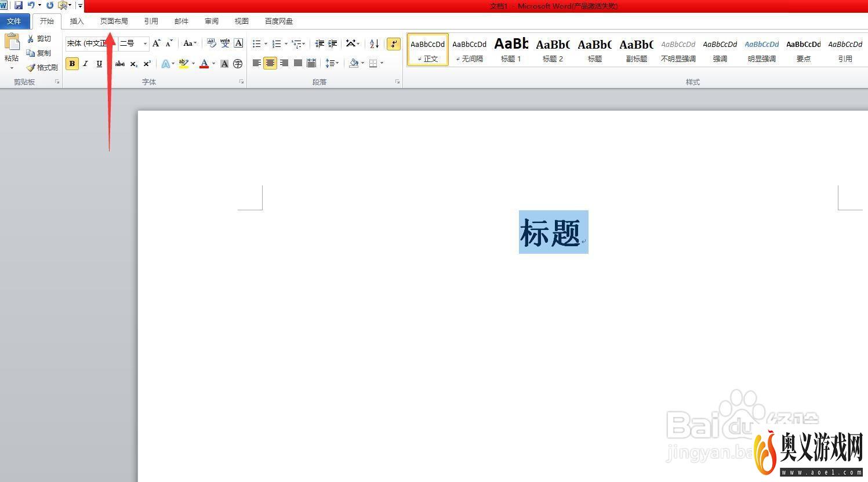
Task: Click the Undo arrow icon
Action: (x=31, y=5)
